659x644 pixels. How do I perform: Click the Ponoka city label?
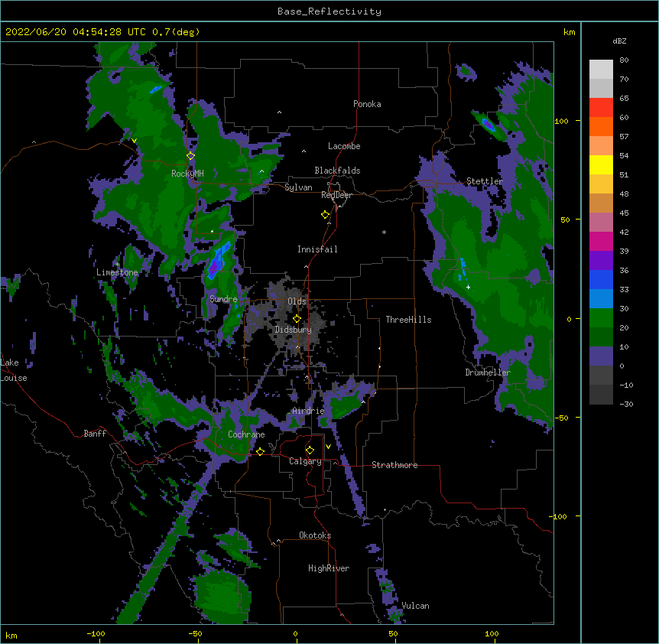tap(367, 104)
